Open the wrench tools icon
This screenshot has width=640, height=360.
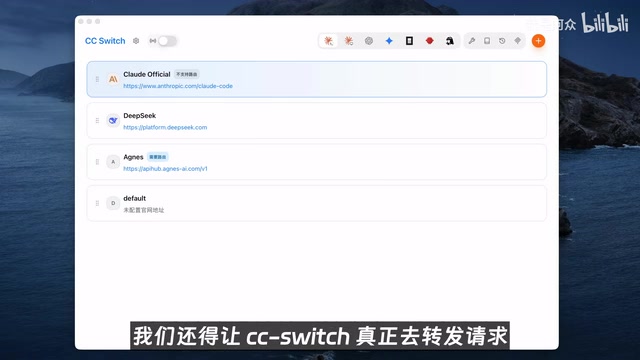[471, 41]
